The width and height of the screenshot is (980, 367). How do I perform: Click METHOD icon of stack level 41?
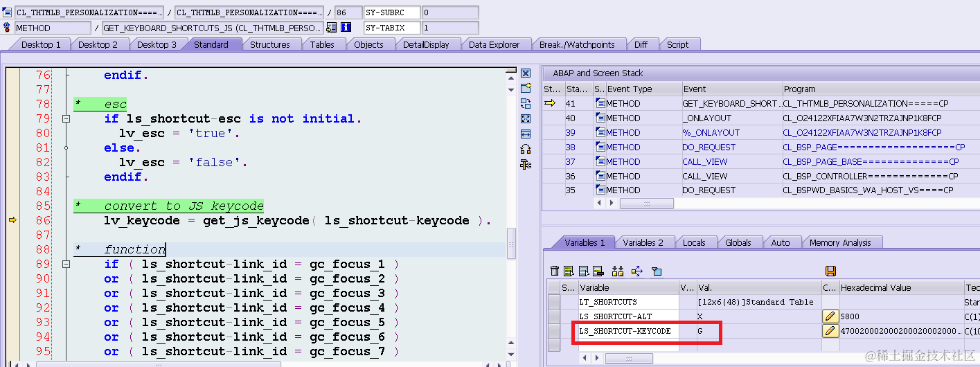click(x=600, y=103)
